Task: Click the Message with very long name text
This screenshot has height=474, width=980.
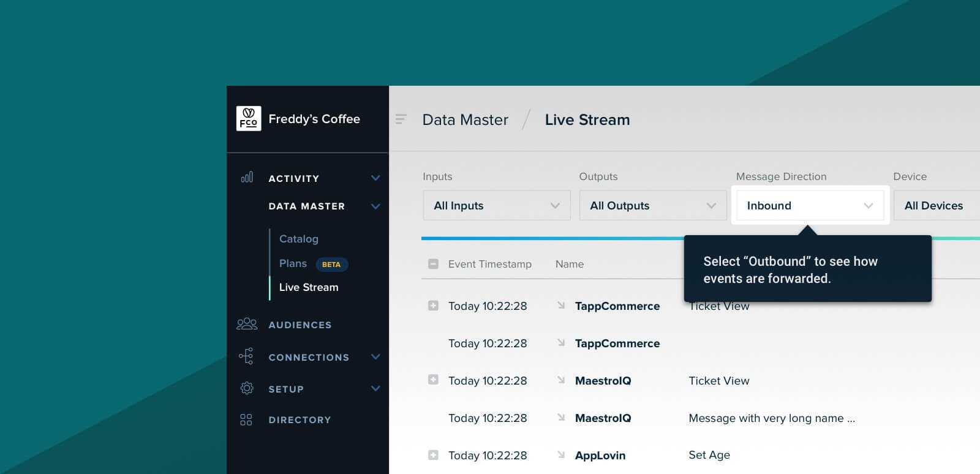Action: [x=772, y=418]
